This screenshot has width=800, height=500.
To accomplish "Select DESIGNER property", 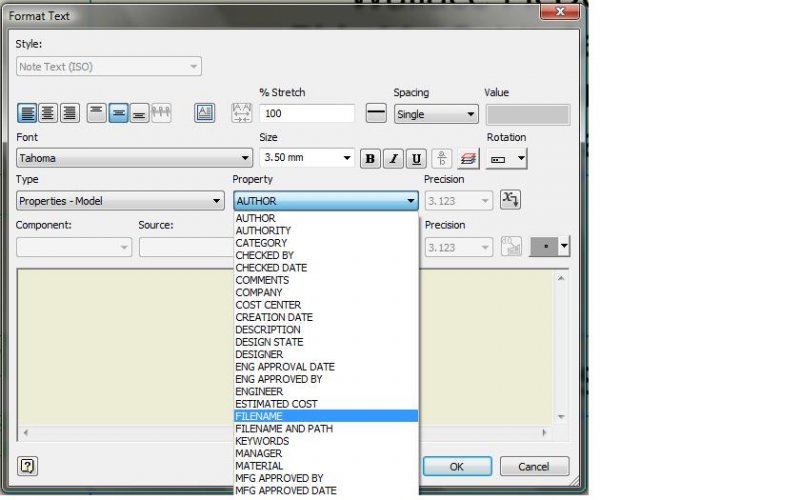I will coord(326,354).
